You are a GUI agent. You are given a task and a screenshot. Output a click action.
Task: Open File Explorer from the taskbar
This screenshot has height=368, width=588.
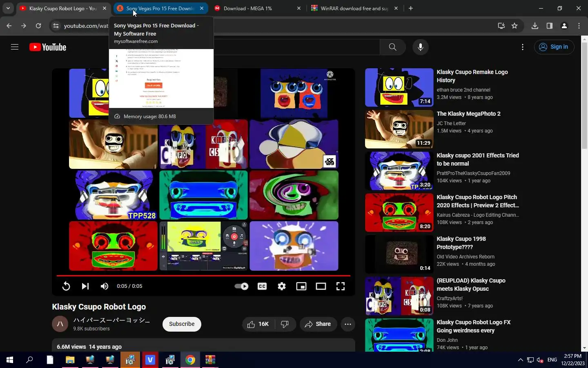[x=70, y=360]
